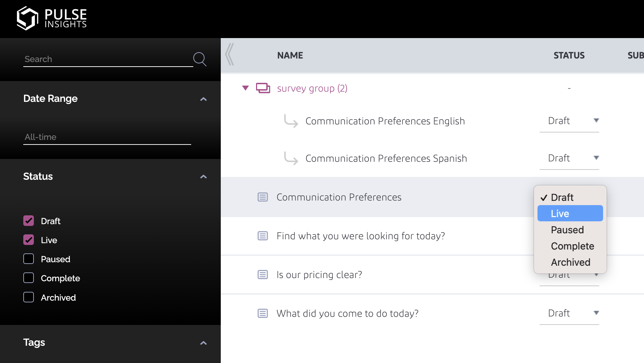Choose Archived in the status menu
644x363 pixels.
(x=570, y=262)
